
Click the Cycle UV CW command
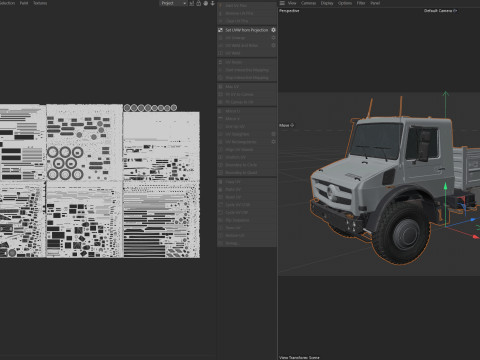click(x=247, y=212)
